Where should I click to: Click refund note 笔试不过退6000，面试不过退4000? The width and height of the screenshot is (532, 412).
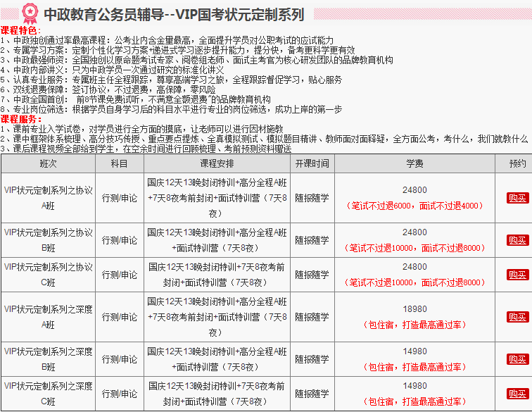tap(414, 206)
